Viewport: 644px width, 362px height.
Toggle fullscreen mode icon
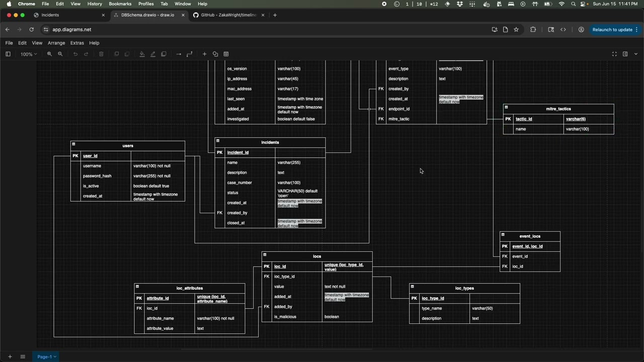pyautogui.click(x=614, y=54)
